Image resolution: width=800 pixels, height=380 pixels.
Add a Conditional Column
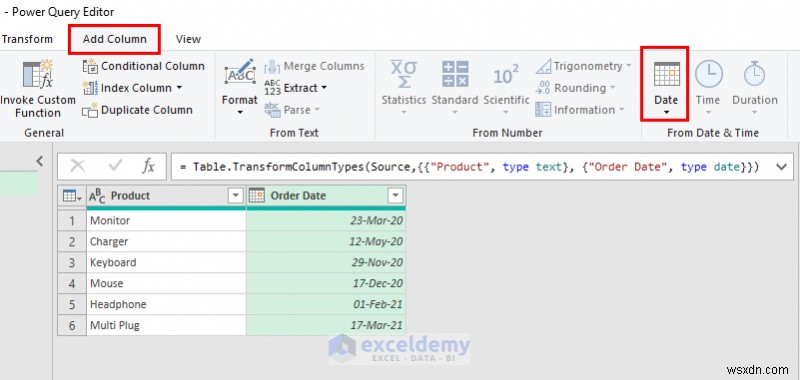pyautogui.click(x=144, y=66)
